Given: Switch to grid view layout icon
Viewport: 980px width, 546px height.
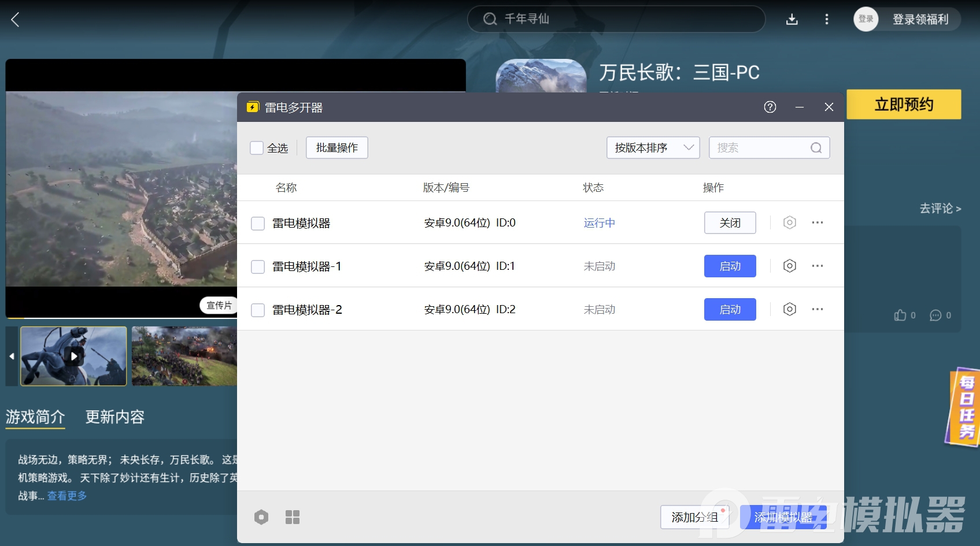Looking at the screenshot, I should [293, 517].
